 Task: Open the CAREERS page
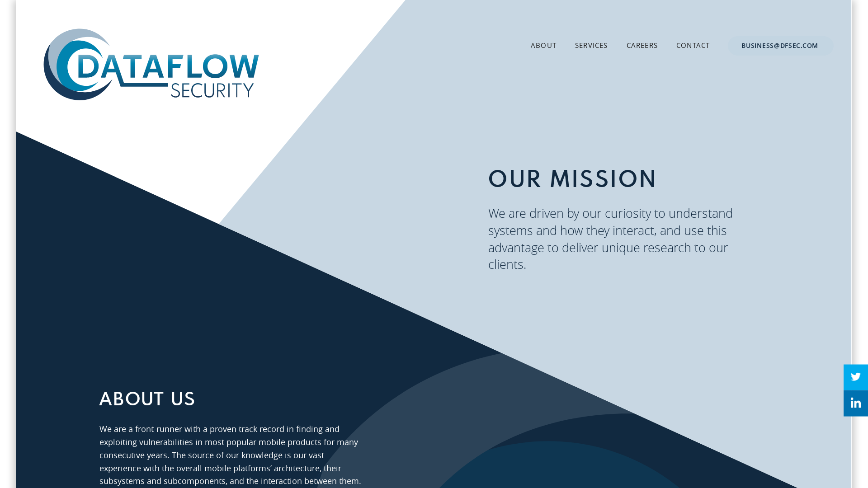tap(642, 45)
